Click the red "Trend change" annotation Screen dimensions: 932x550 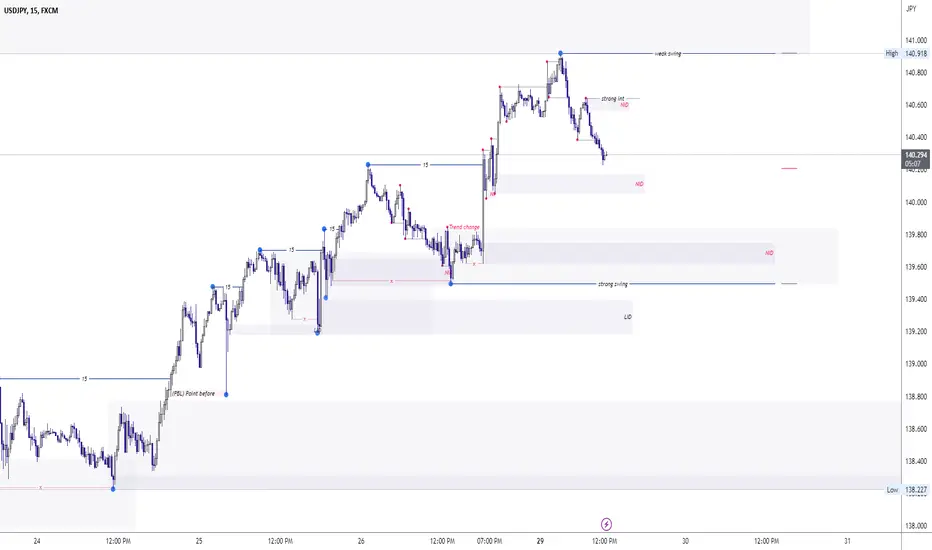(x=464, y=227)
